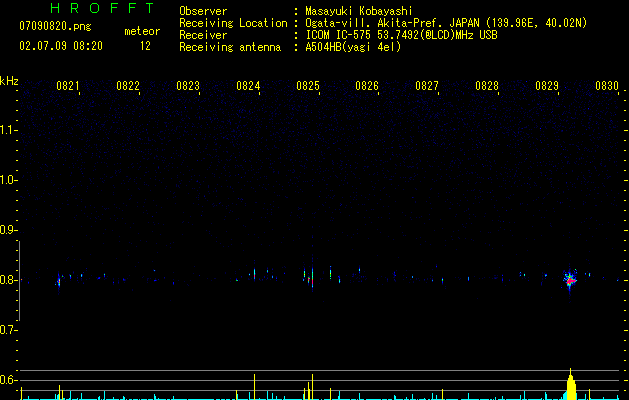Click the gray frequency range bar on left
This screenshot has width=629, height=400.
tap(19, 281)
